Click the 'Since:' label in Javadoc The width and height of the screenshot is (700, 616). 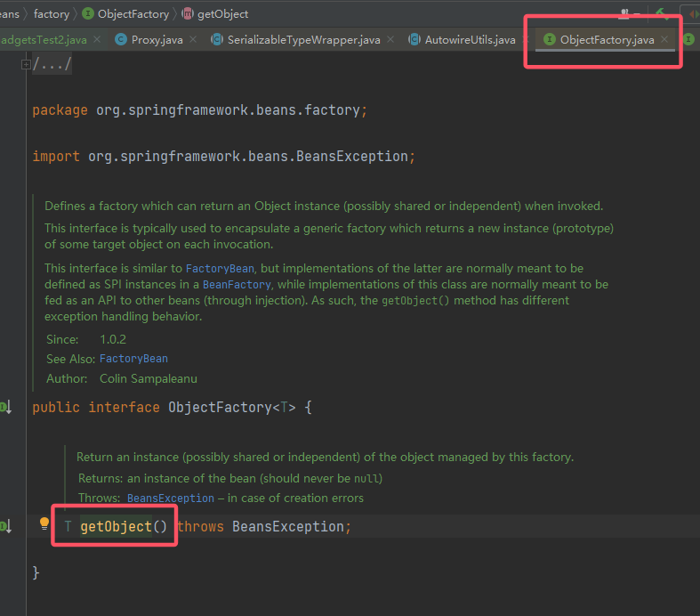62,339
